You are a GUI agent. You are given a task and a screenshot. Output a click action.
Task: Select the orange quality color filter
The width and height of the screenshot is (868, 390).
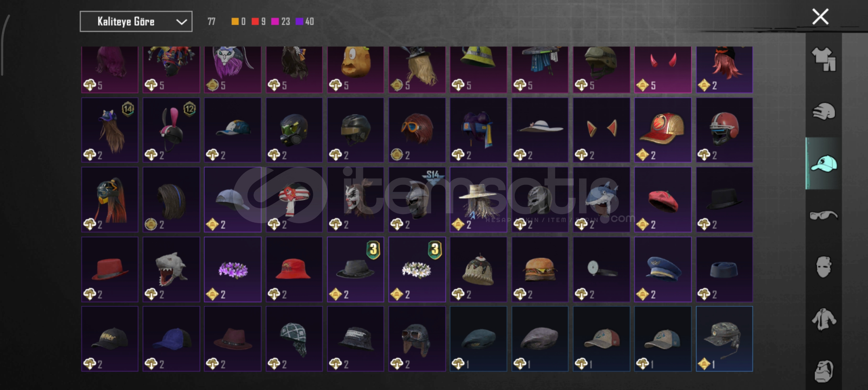point(238,22)
